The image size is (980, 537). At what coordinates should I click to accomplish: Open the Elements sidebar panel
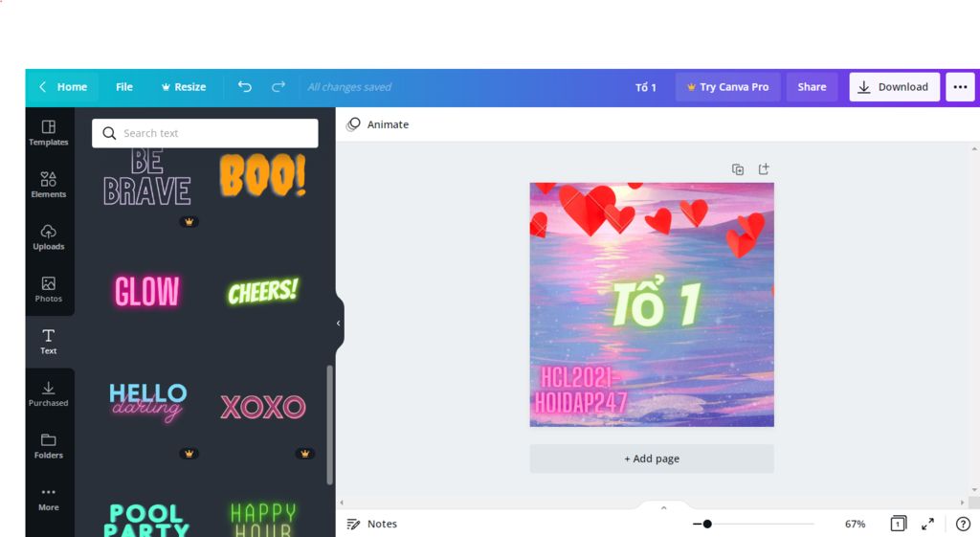coord(49,185)
